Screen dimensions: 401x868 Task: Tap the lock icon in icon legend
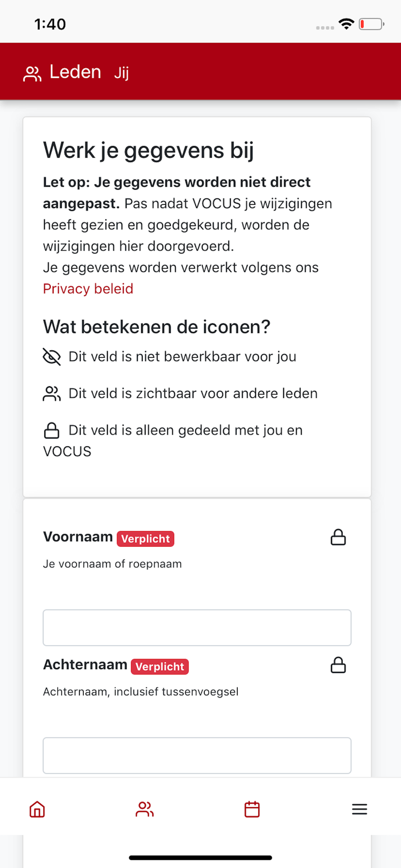pos(52,431)
